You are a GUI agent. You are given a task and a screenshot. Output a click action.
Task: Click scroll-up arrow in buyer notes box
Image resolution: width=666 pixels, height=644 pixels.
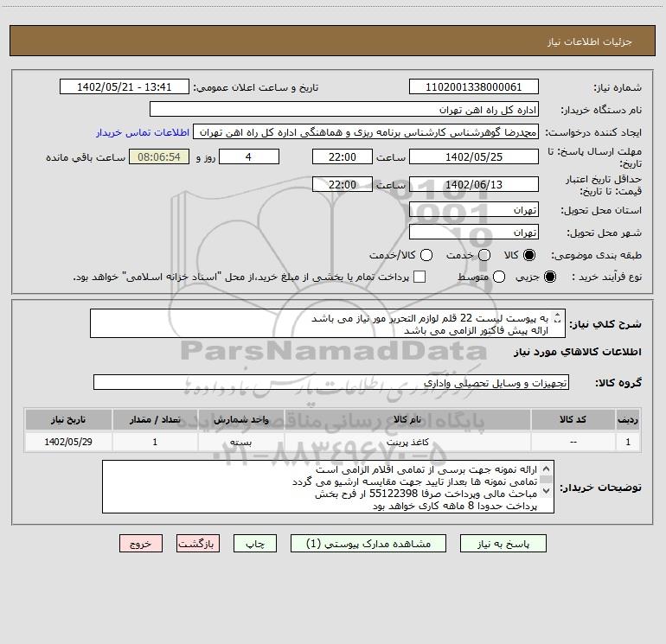coord(547,469)
